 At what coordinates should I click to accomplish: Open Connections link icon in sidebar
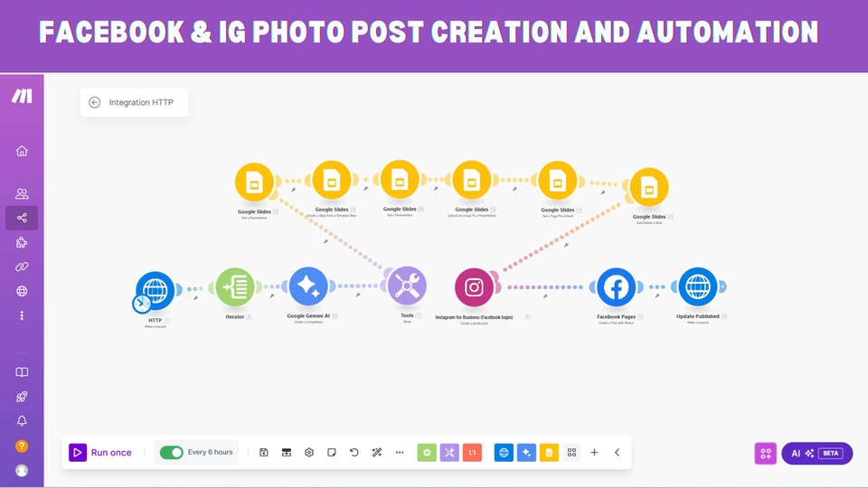(x=22, y=267)
